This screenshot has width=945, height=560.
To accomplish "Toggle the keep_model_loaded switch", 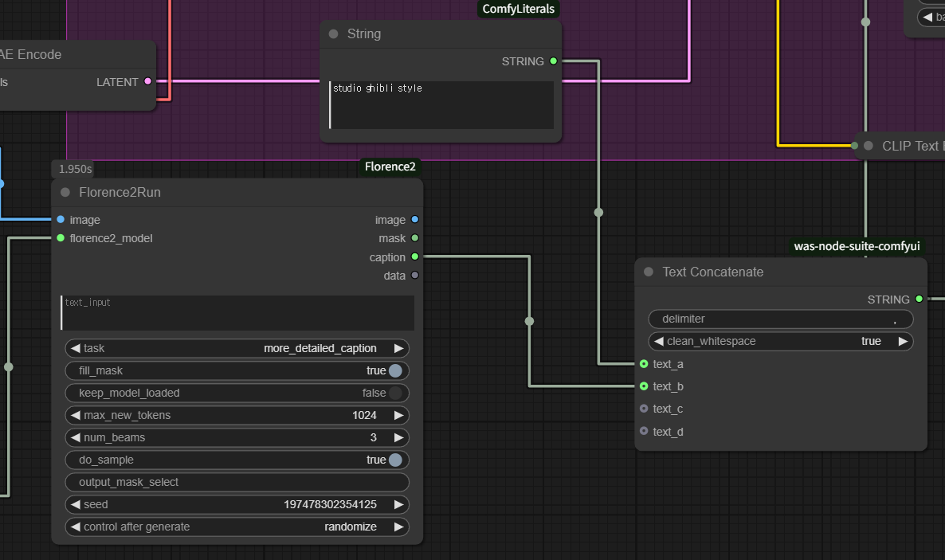I will tap(395, 393).
